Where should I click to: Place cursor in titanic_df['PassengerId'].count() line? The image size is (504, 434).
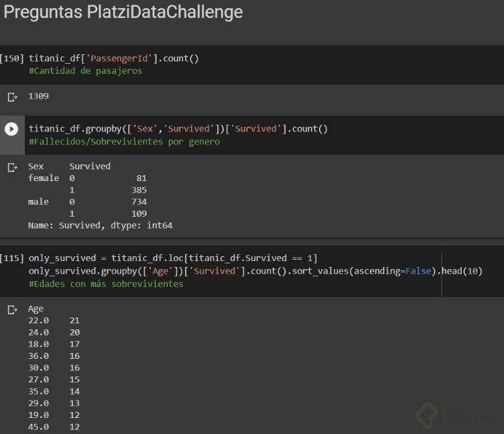[x=114, y=58]
